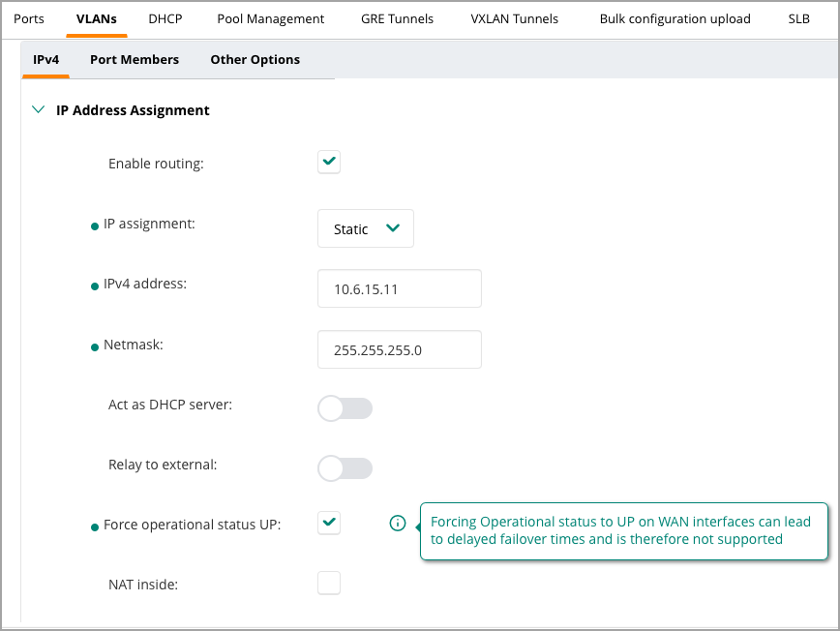Enable the Act as DHCP server toggle
Image resolution: width=840 pixels, height=631 pixels.
(345, 408)
